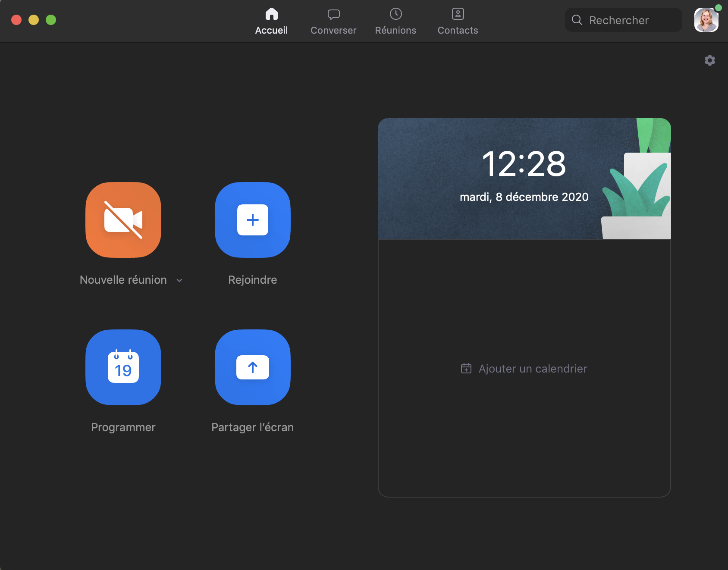Click the Ajouter un calendrier link

533,369
